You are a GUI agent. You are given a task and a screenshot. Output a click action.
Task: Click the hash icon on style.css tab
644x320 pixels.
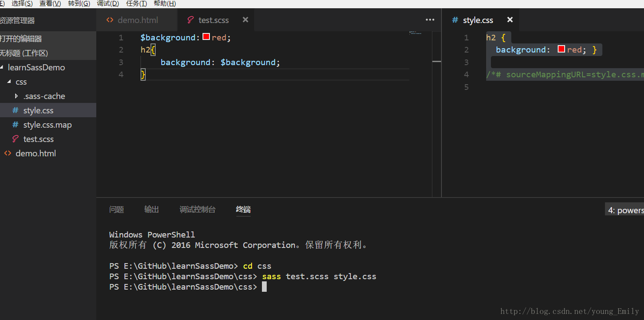(x=455, y=20)
